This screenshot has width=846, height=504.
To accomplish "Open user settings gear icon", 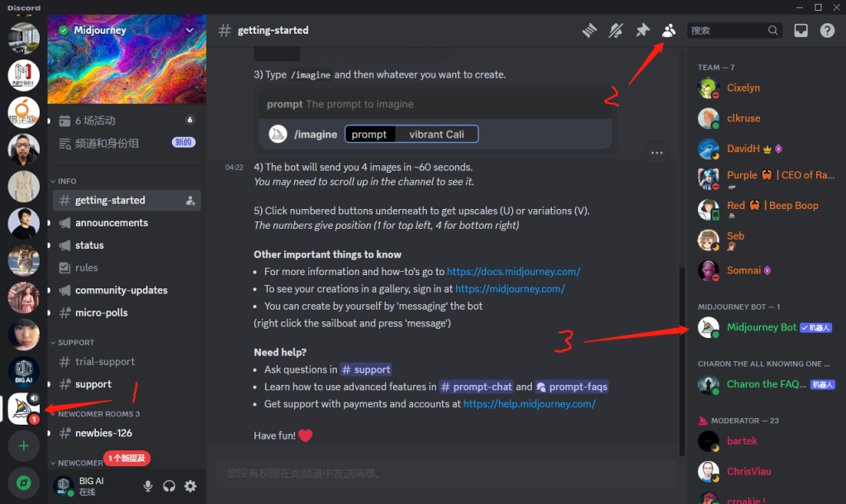I will pos(190,486).
